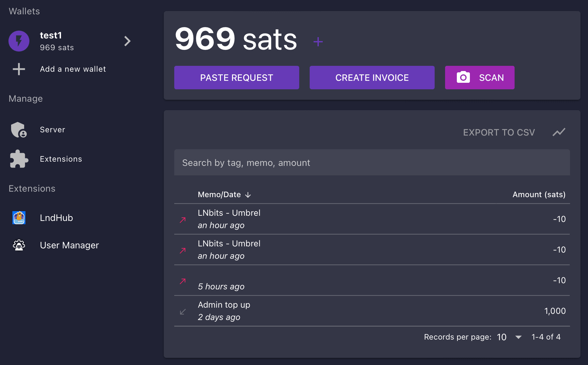
Task: Open the Records per page dropdown
Action: click(x=518, y=337)
